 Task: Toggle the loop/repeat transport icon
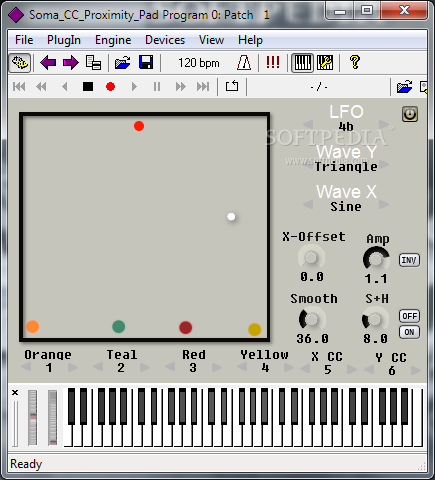[x=232, y=86]
